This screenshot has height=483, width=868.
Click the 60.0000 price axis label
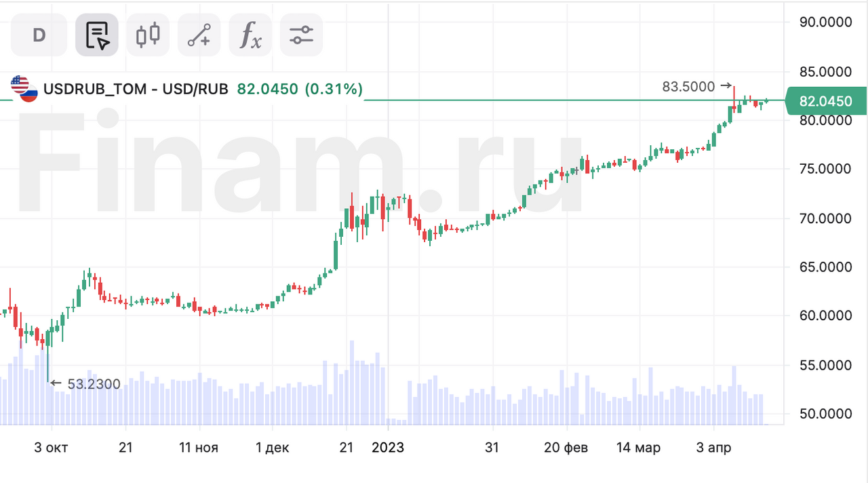coord(825,316)
